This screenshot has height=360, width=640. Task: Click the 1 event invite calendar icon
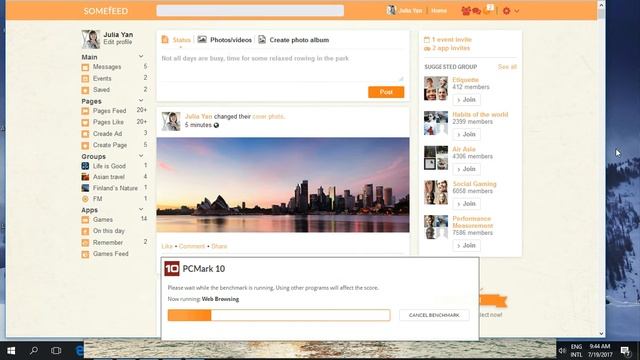[427, 40]
